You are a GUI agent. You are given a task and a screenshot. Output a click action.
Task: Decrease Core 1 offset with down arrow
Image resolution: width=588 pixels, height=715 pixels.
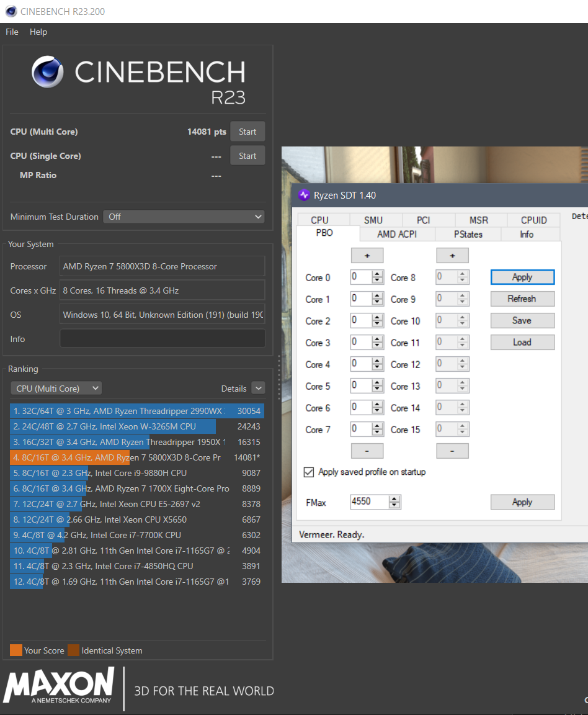[x=377, y=302]
